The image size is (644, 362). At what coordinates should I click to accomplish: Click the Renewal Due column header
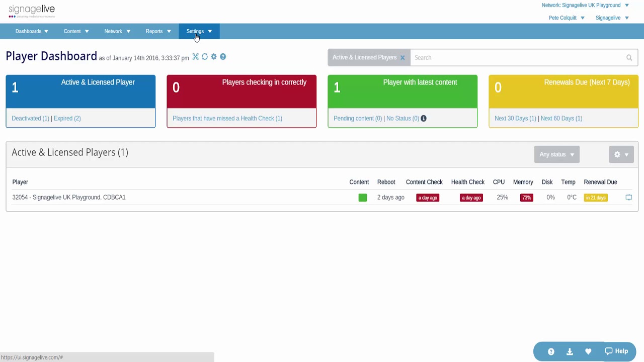click(x=600, y=182)
